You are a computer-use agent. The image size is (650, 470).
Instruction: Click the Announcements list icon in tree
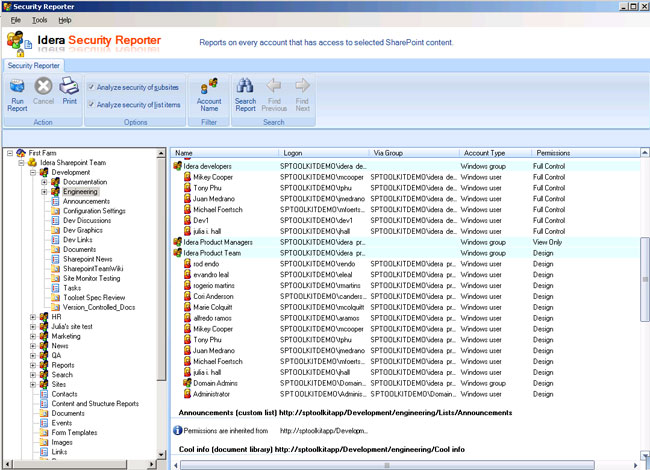click(x=55, y=201)
